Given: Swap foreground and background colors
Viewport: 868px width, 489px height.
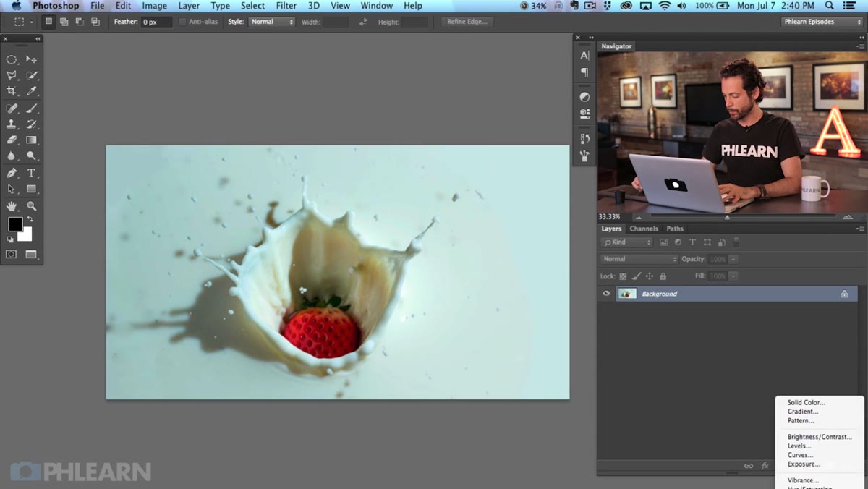Looking at the screenshot, I should 30,219.
